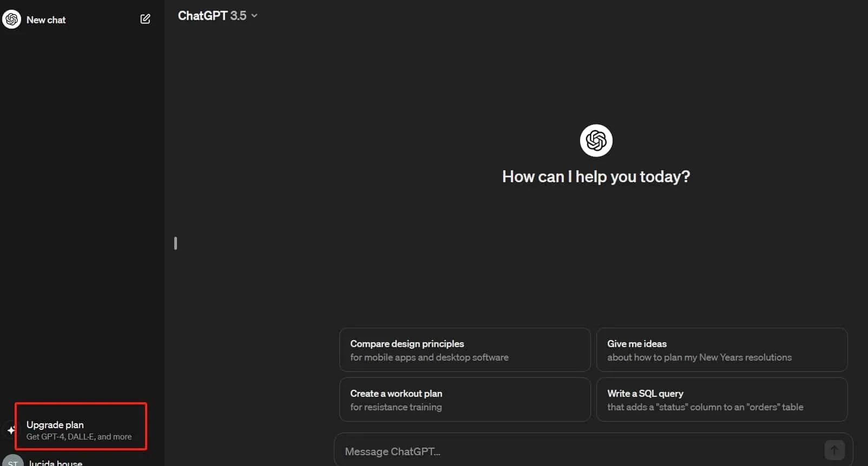Choose the Compare design principles suggestion
Viewport: 868px width, 466px height.
pos(464,350)
